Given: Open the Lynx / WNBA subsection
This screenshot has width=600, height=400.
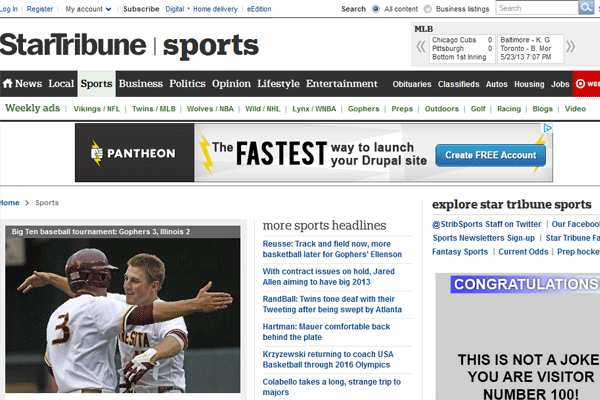Looking at the screenshot, I should (x=314, y=109).
